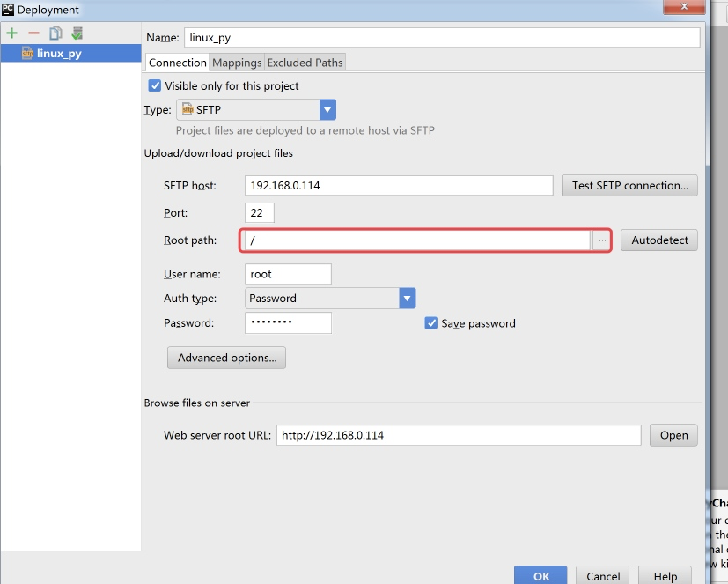Switch to the Excluded Paths tab
Screen dimensions: 728x584
pos(305,63)
